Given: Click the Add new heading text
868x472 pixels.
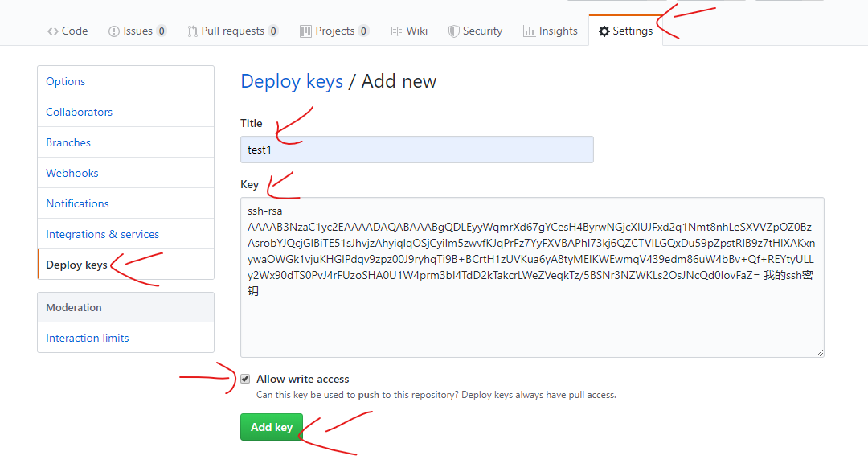Looking at the screenshot, I should [x=399, y=81].
